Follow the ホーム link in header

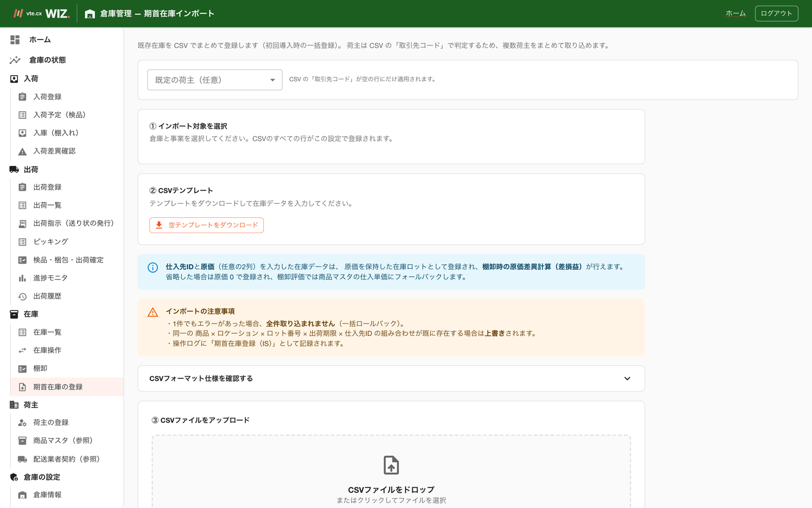[735, 14]
